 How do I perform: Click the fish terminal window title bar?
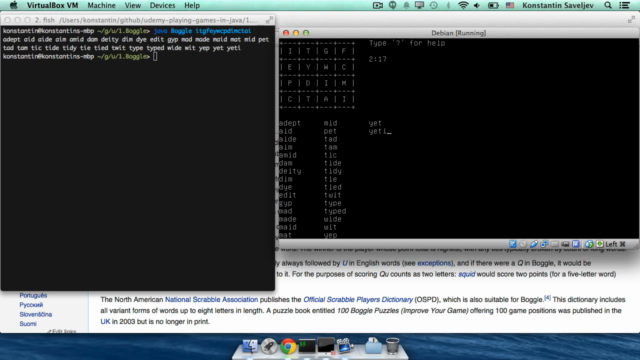[138, 20]
